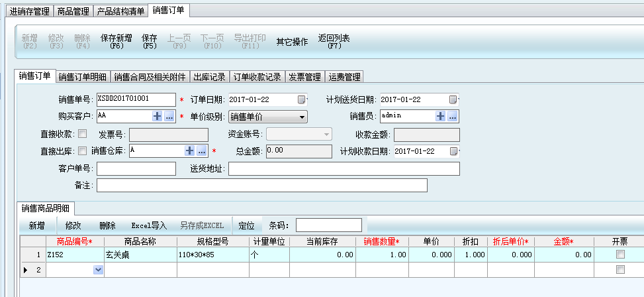Viewport: 644px width, 297px height.
Task: Open the 商品编号 dropdown in row 2
Action: tap(98, 270)
